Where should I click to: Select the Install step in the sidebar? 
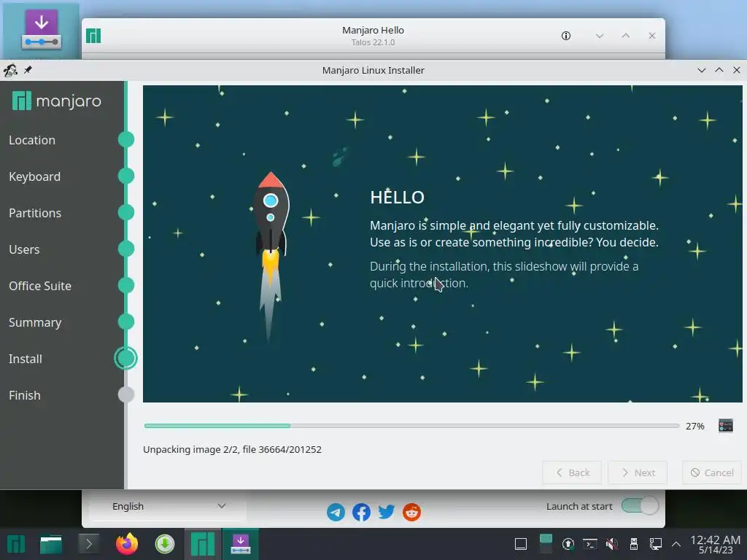[x=26, y=359]
